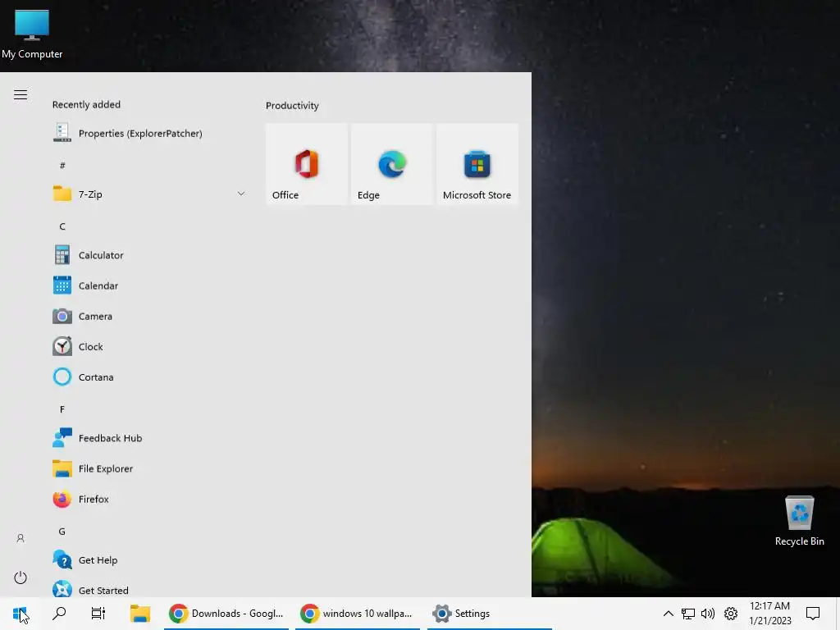
Task: Click the Power button in Start sidebar
Action: coord(21,577)
